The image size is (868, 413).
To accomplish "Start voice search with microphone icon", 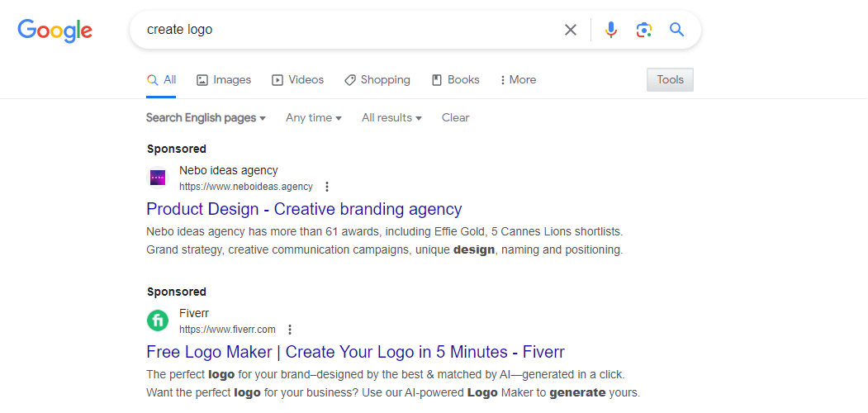I will click(x=610, y=30).
